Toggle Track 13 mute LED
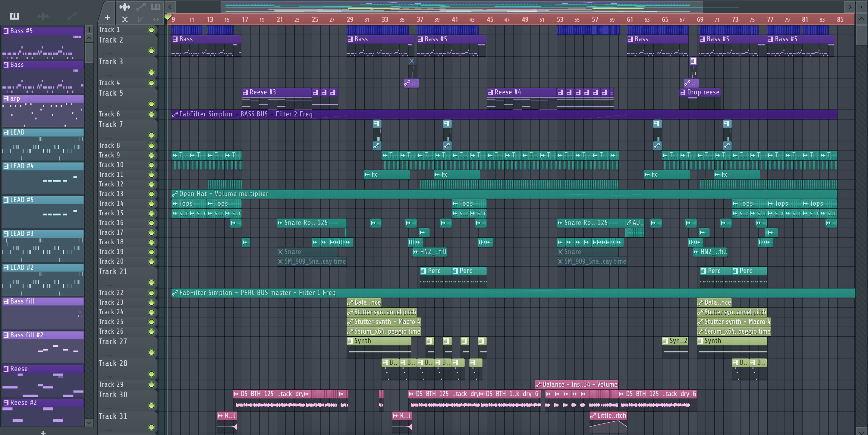Viewport: 868px width, 435px height. click(152, 194)
